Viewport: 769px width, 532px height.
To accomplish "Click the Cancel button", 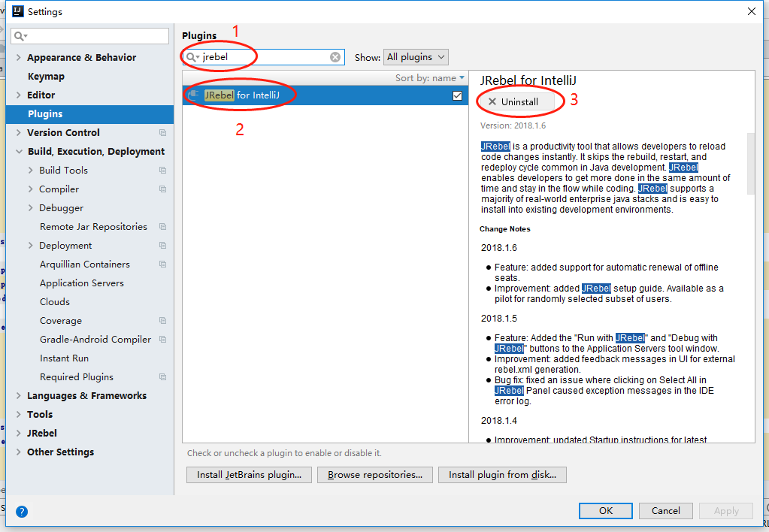I will [x=665, y=511].
